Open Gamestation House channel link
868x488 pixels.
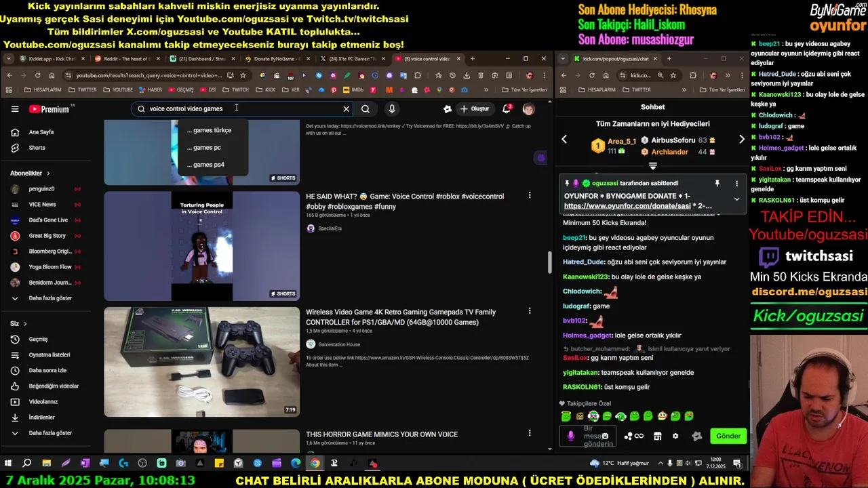coord(339,344)
